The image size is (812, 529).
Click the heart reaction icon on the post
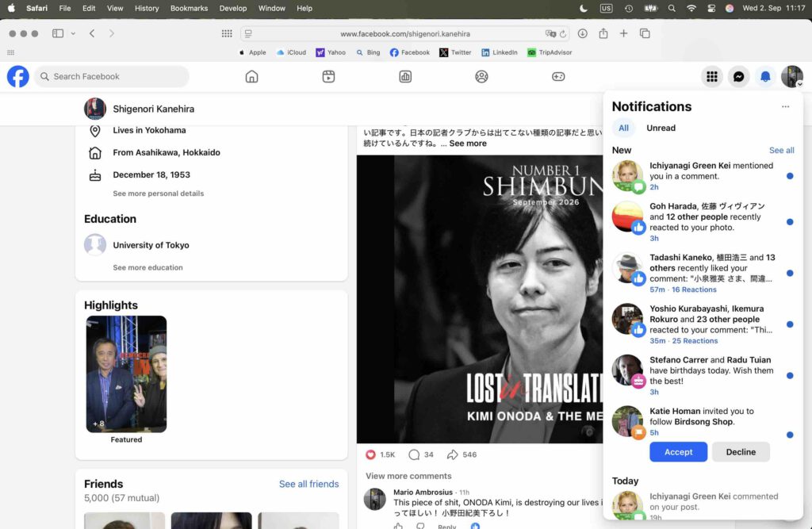(370, 454)
